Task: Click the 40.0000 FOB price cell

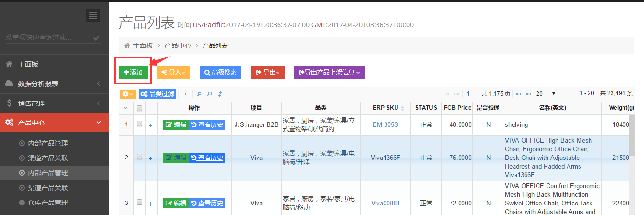Action: tap(457, 124)
